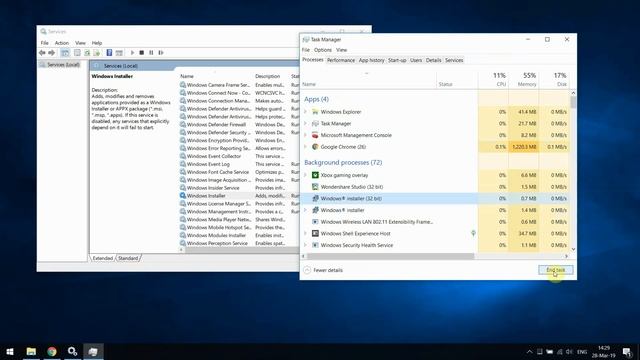Screen dimensions: 640x360
Task: Sort processes by Memory column
Action: pyautogui.click(x=524, y=80)
